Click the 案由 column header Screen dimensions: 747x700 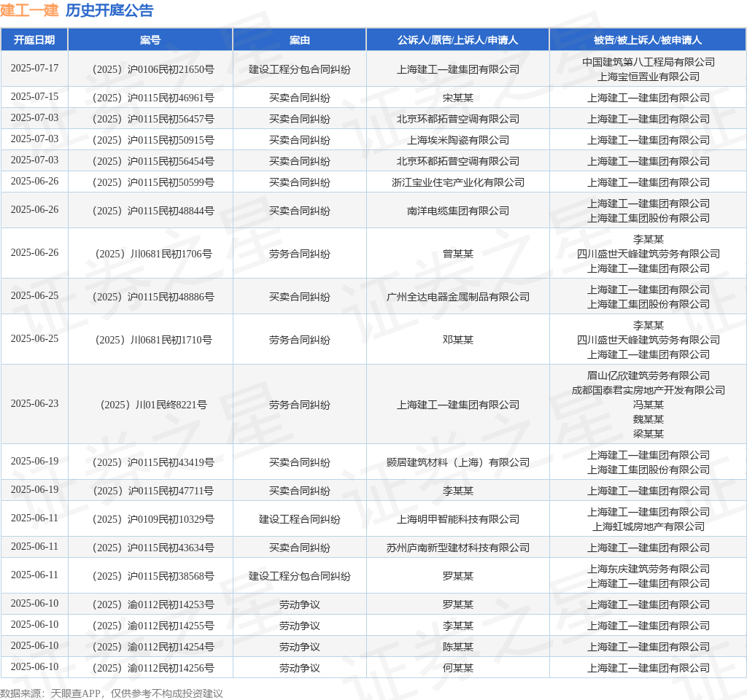(x=300, y=40)
